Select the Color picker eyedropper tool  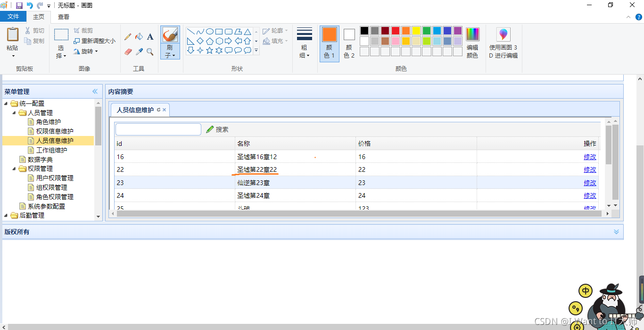point(139,51)
